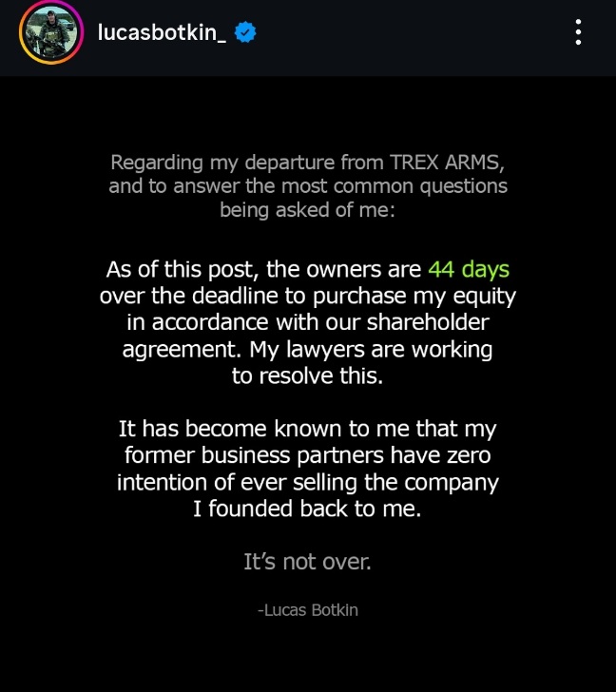Open the three-dot more options menu
The width and height of the screenshot is (616, 692).
tap(578, 31)
